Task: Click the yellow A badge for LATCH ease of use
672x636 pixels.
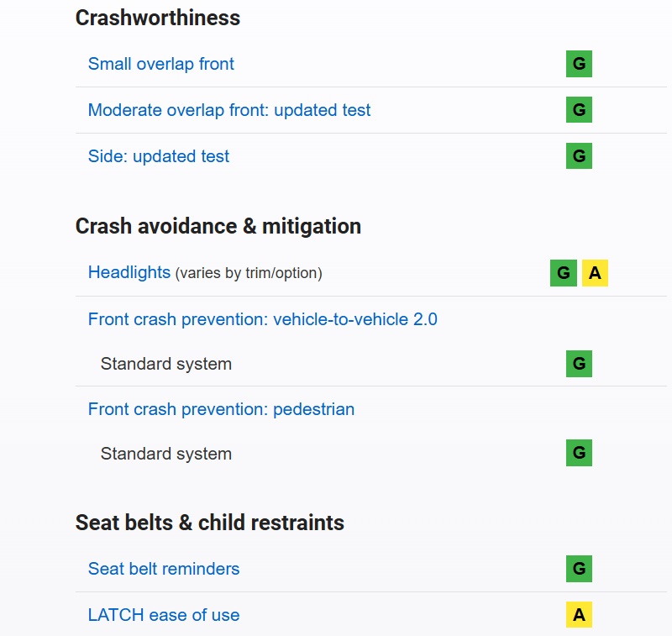Action: coord(579,615)
